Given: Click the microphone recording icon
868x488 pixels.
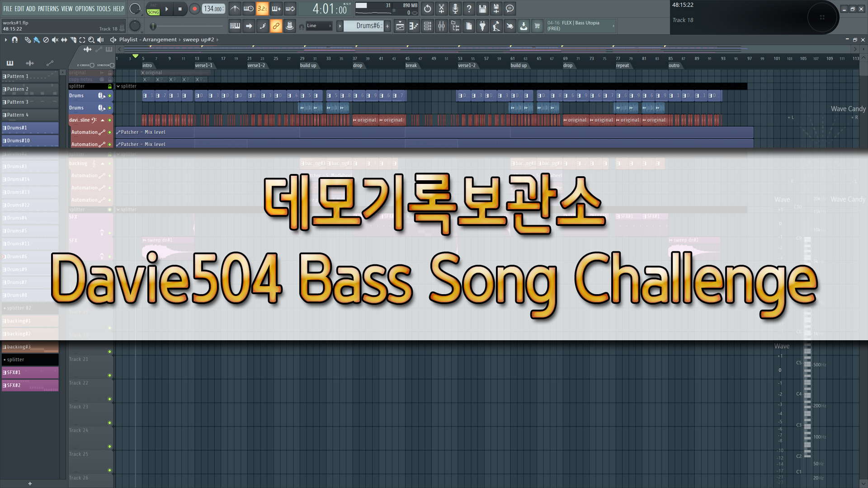Looking at the screenshot, I should tap(455, 9).
